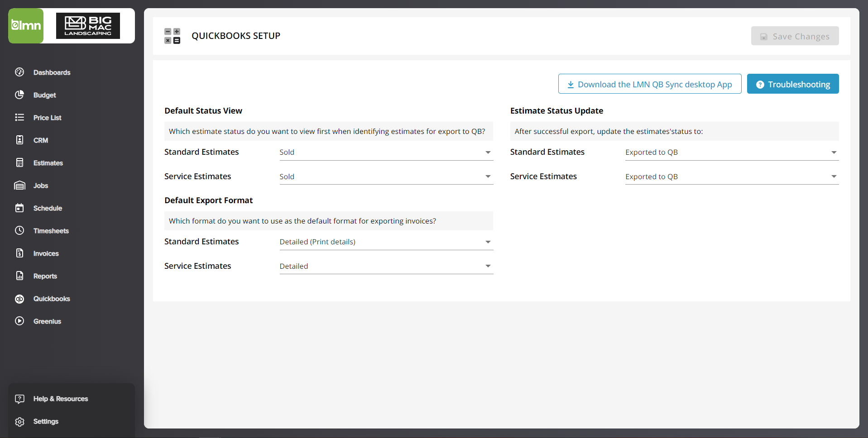Open the 'Detailed (Print details)' format dropdown
The height and width of the screenshot is (438, 868).
pyautogui.click(x=386, y=242)
